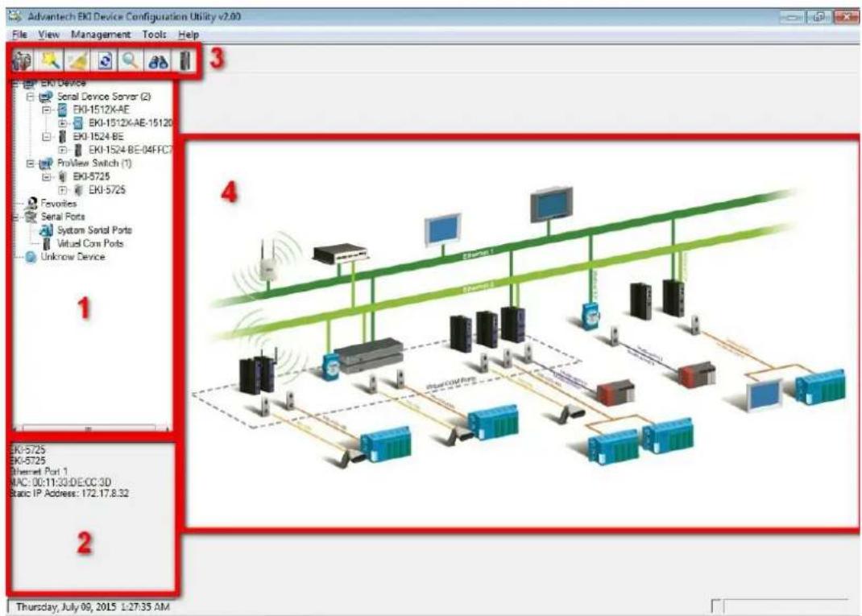
Task: Expand the innermost EKI-5725 child node
Action: [x=63, y=190]
